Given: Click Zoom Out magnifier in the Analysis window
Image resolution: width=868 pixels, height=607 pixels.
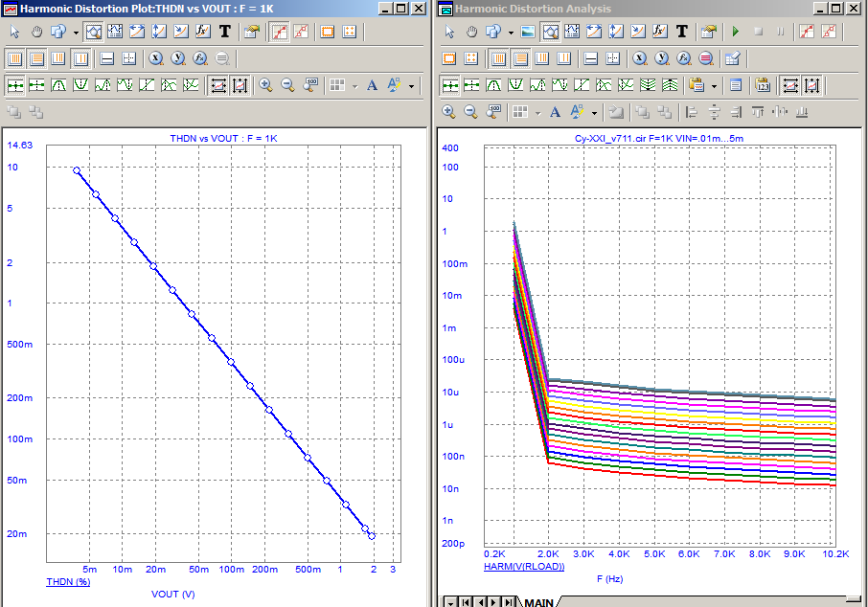Looking at the screenshot, I should (471, 112).
